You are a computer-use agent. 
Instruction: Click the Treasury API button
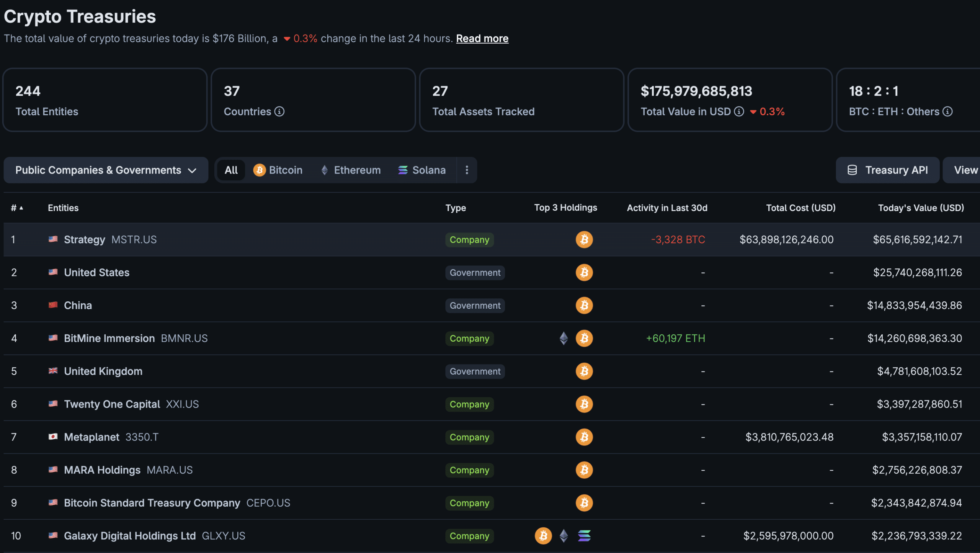pyautogui.click(x=888, y=170)
